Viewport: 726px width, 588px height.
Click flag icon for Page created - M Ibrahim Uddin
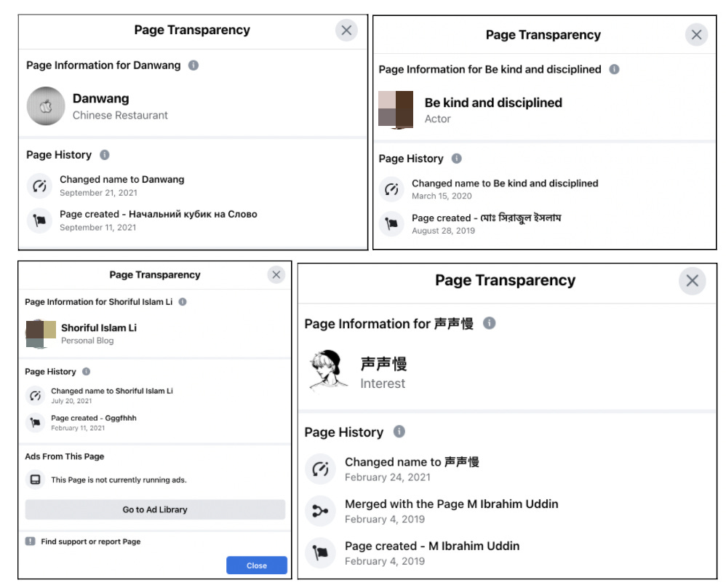coord(320,553)
